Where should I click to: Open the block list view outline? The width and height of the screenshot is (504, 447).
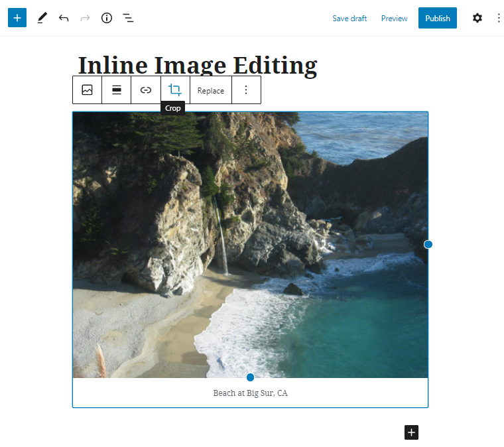128,18
